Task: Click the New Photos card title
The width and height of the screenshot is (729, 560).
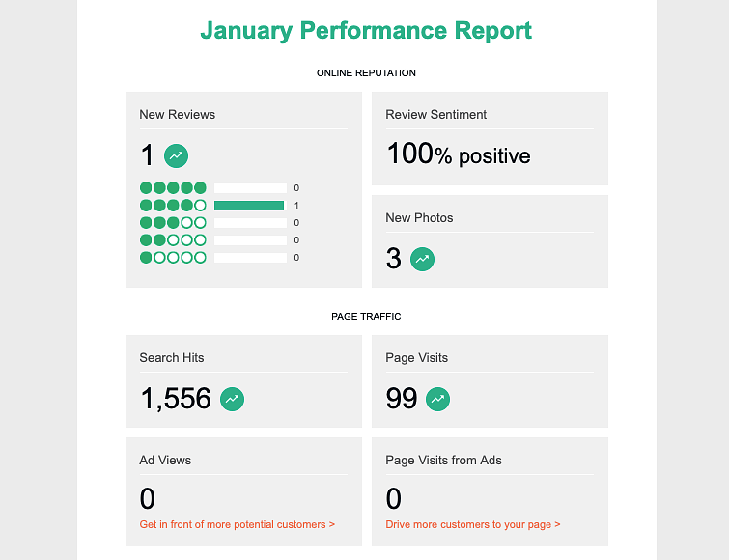Action: point(419,218)
